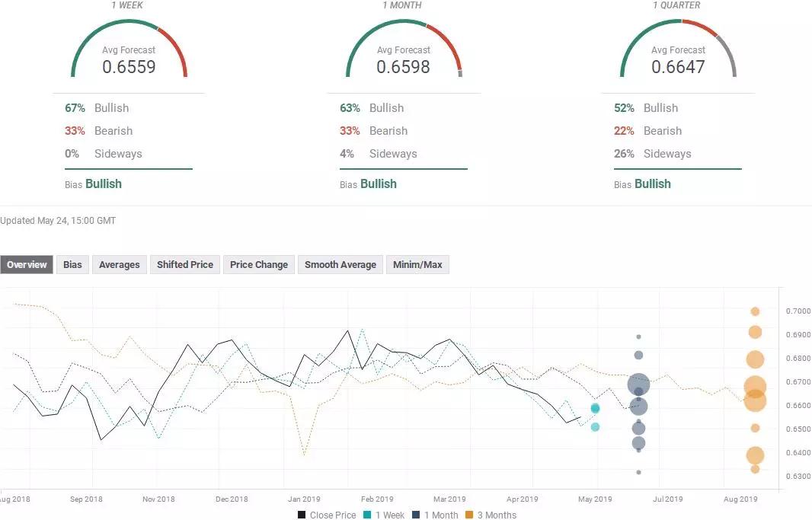This screenshot has width=812, height=520.
Task: Select the Minim/Max tab
Action: point(417,265)
